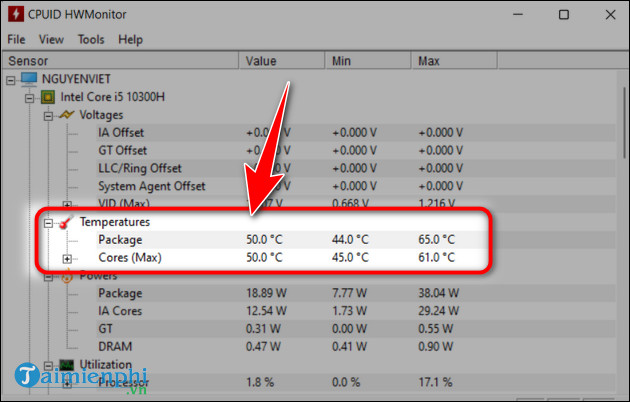
Task: Open the File menu
Action: [x=16, y=39]
